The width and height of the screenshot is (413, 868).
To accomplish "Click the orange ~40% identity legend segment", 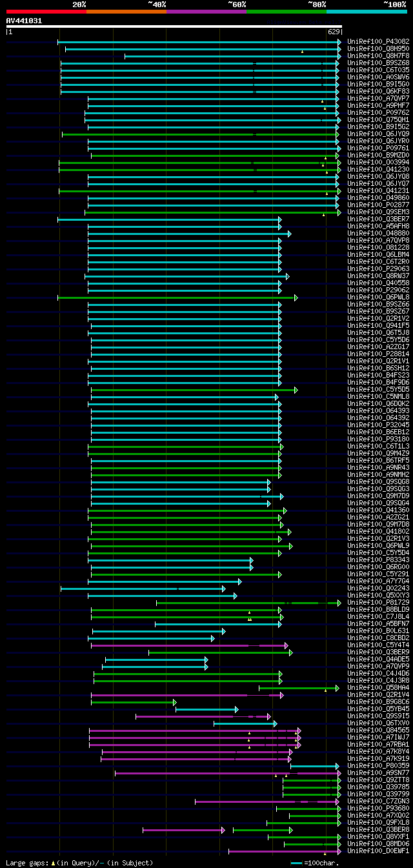I will [x=126, y=12].
